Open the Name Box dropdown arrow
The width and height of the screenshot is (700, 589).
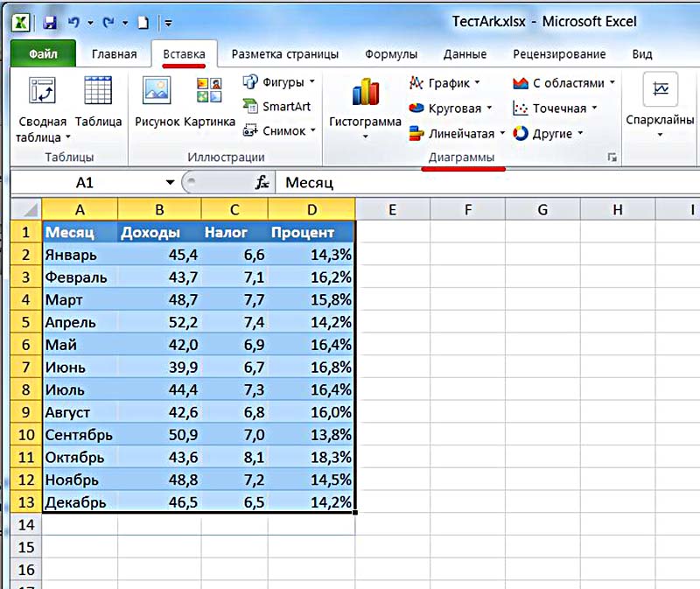170,182
